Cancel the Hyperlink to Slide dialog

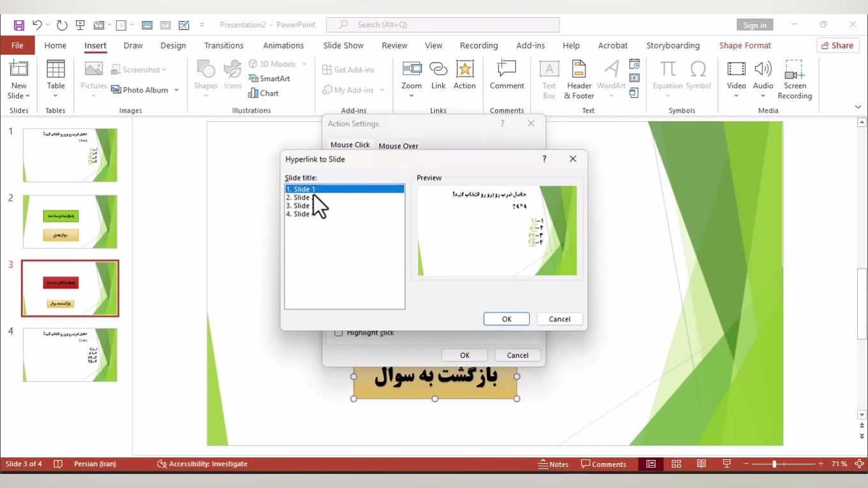pyautogui.click(x=559, y=319)
